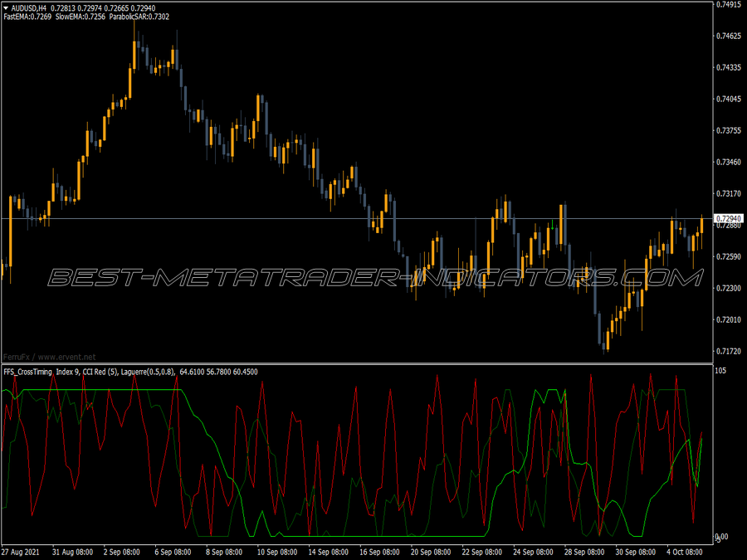Click the FerruFx / www.ervent.net text
Viewport: 747px width, 560px height.
coord(50,357)
